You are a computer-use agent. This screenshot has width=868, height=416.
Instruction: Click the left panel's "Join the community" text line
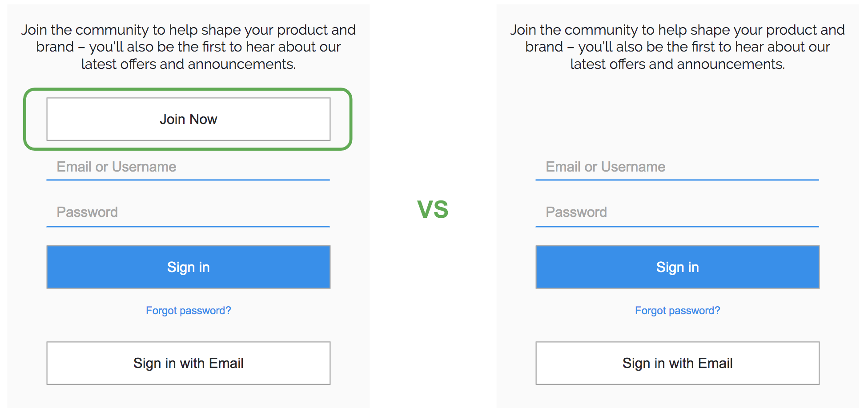(188, 30)
